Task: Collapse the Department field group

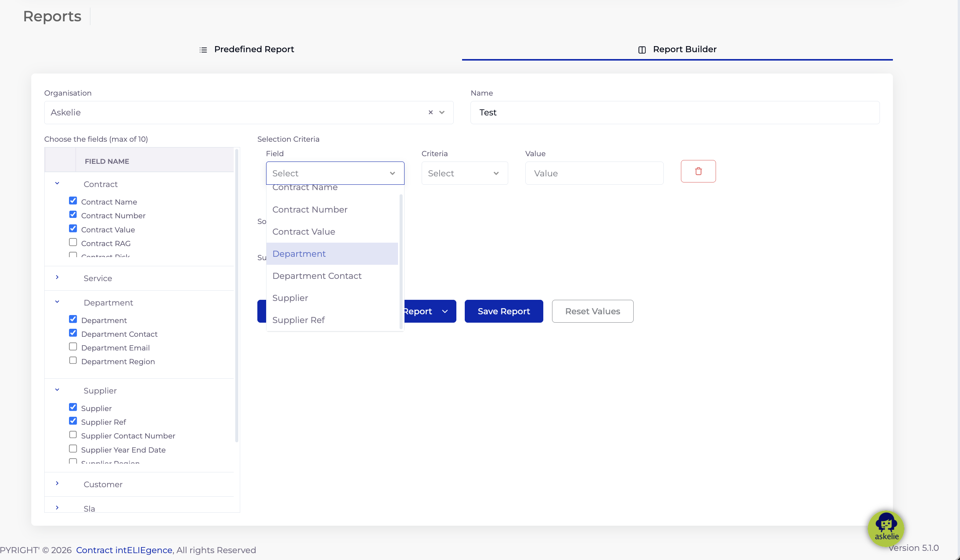Action: (x=57, y=302)
